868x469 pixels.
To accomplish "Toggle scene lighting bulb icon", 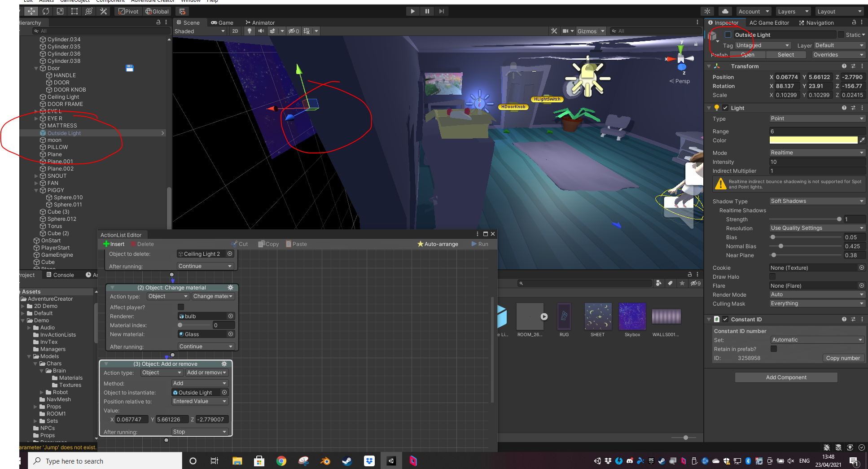I will (250, 31).
